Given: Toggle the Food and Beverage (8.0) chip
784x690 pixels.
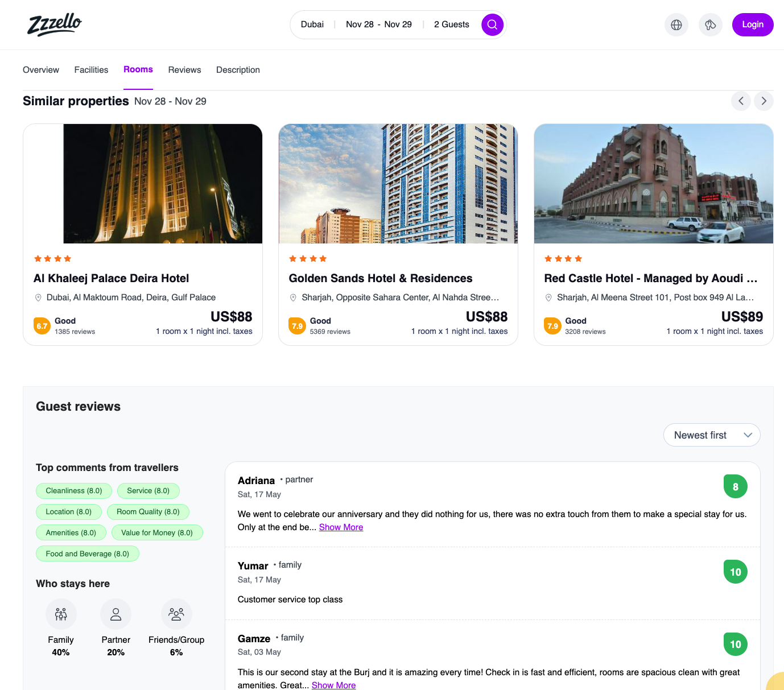Looking at the screenshot, I should (88, 553).
